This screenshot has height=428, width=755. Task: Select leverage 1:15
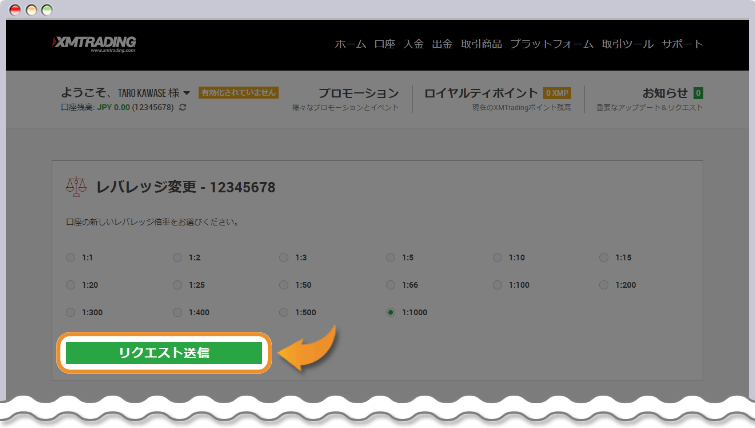604,258
